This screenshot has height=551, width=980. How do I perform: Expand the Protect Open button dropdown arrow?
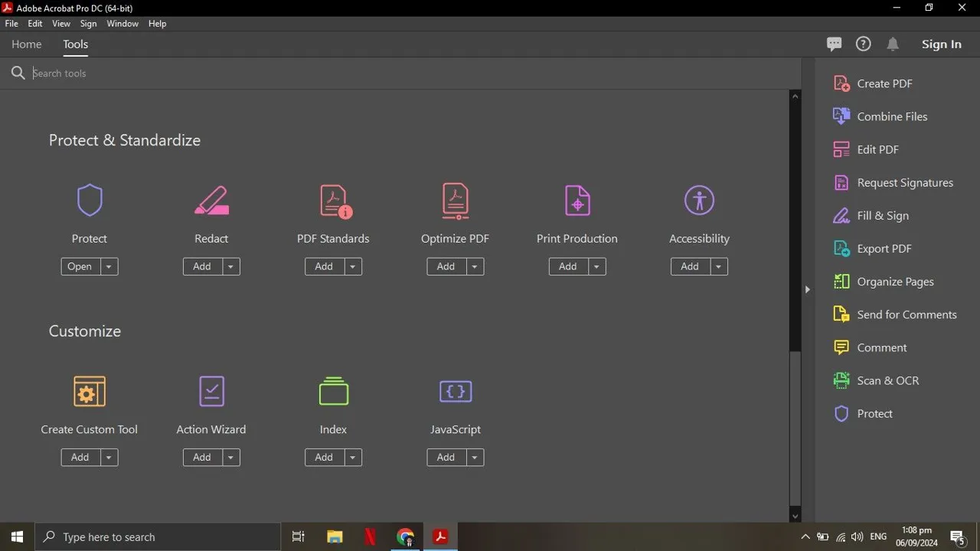pyautogui.click(x=109, y=266)
